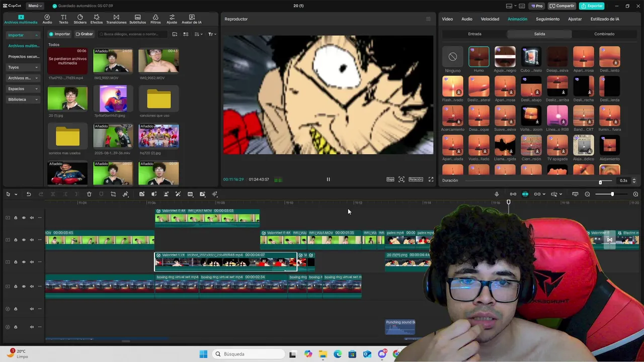Open the Filtros panel
Viewport: 644px width, 362px height.
(x=155, y=19)
